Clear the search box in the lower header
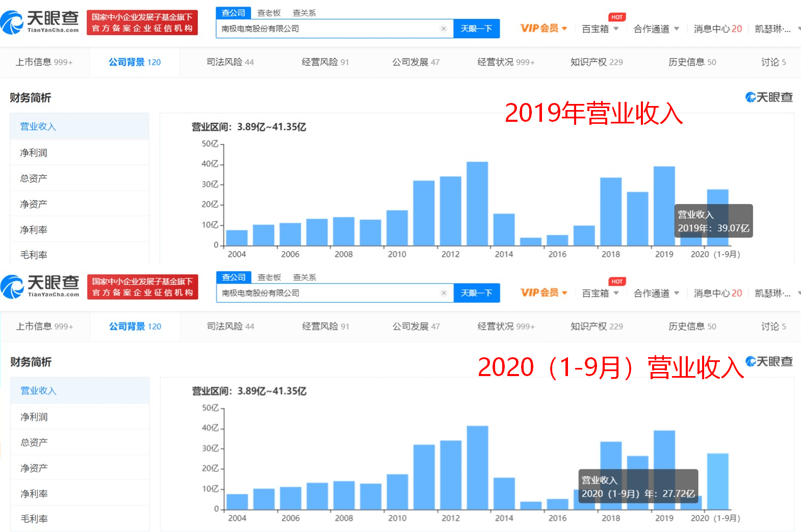Image resolution: width=801 pixels, height=532 pixels. pos(444,293)
